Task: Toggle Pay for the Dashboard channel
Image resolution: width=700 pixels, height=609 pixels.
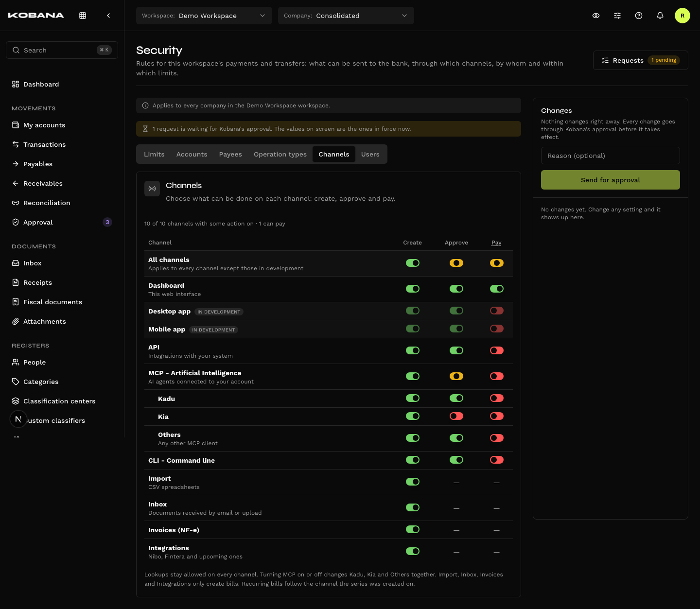Action: pyautogui.click(x=497, y=289)
